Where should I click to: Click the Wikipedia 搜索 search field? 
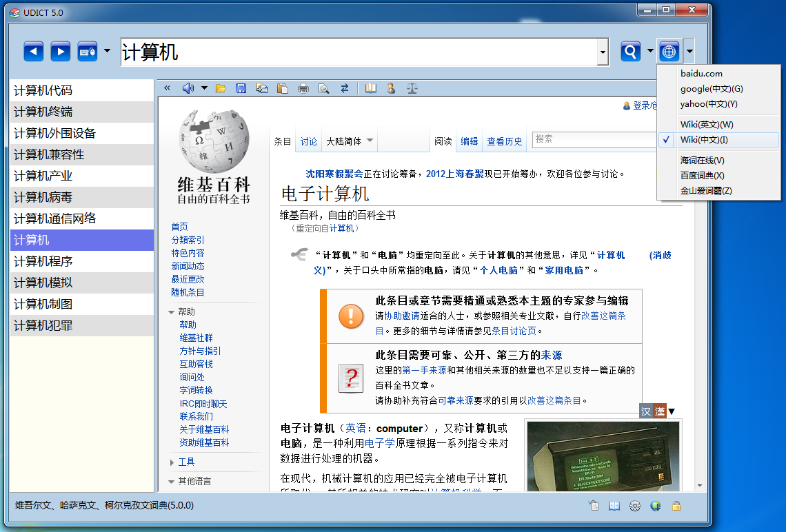[x=593, y=139]
